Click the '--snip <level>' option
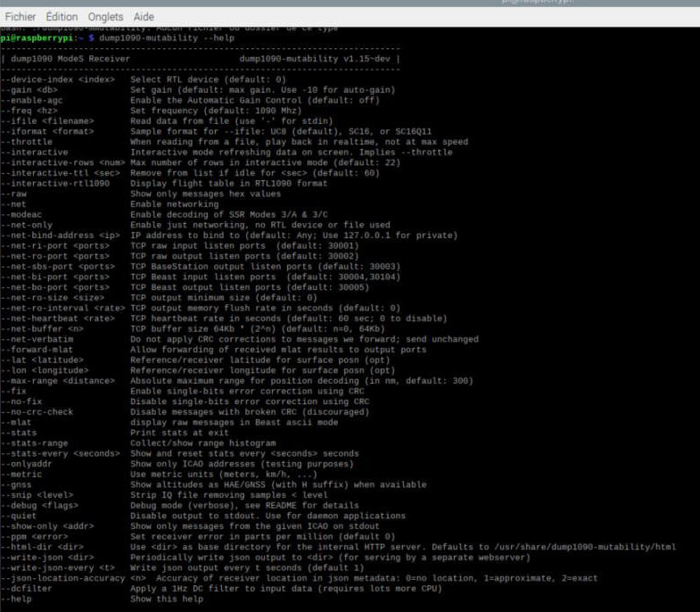Viewport: 700px width, 612px height. (x=37, y=495)
